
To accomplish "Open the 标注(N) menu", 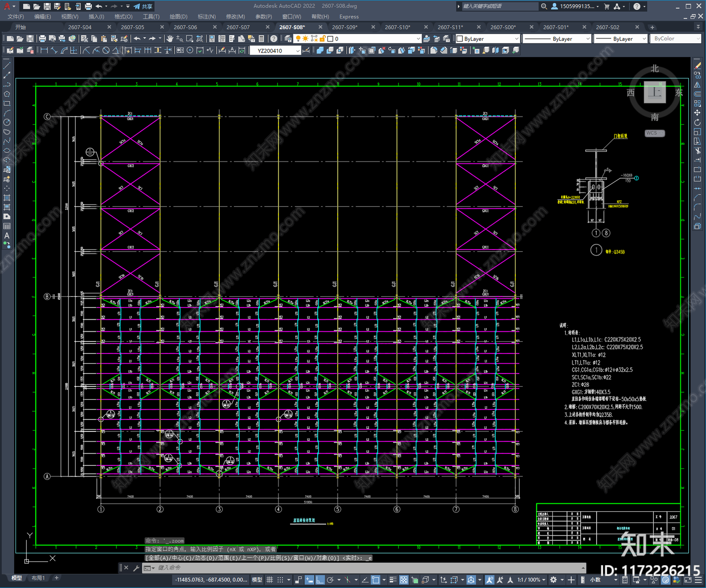I will coord(207,17).
